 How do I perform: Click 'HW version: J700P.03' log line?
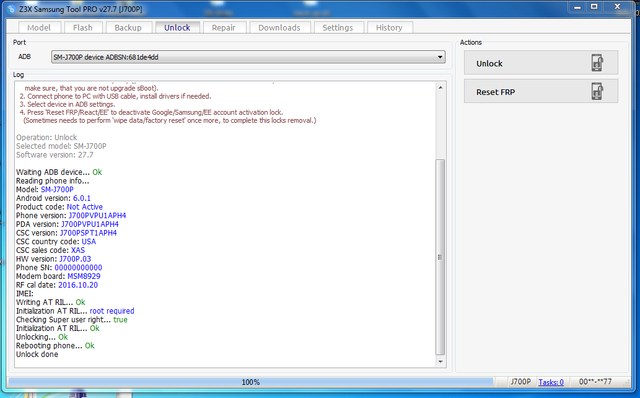point(53,259)
